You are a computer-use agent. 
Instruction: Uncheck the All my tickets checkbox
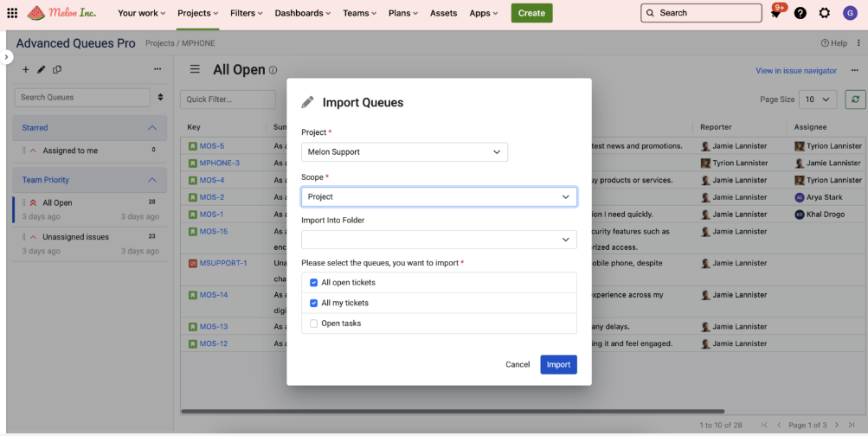(x=314, y=303)
